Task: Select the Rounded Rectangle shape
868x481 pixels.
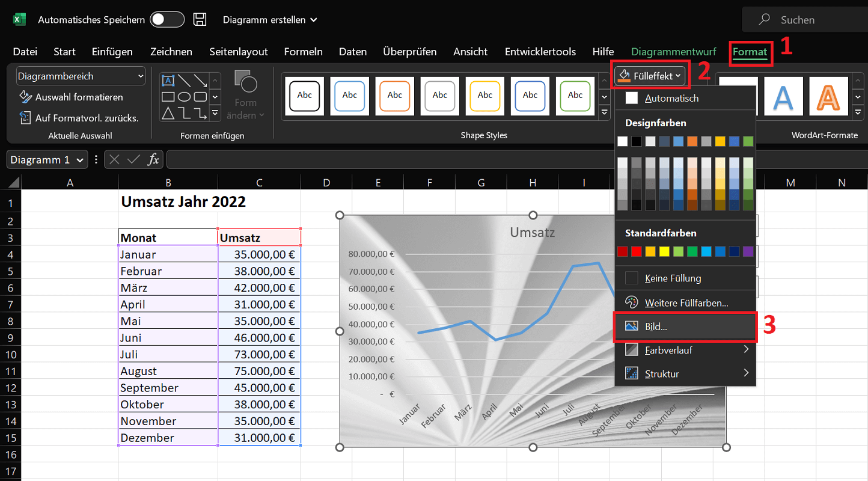Action: point(200,96)
